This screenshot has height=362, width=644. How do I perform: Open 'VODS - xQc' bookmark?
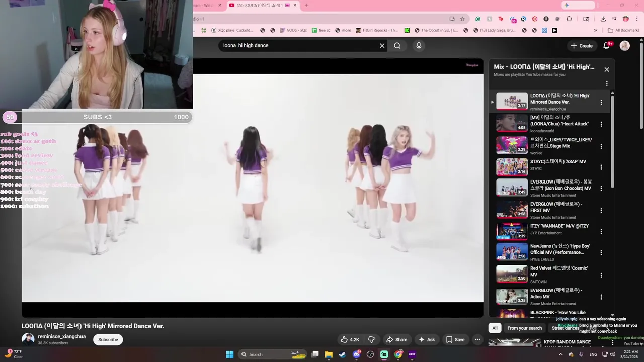[293, 30]
